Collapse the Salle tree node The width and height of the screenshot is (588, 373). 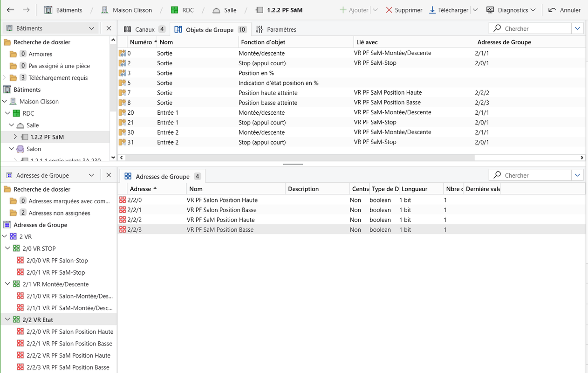click(12, 125)
